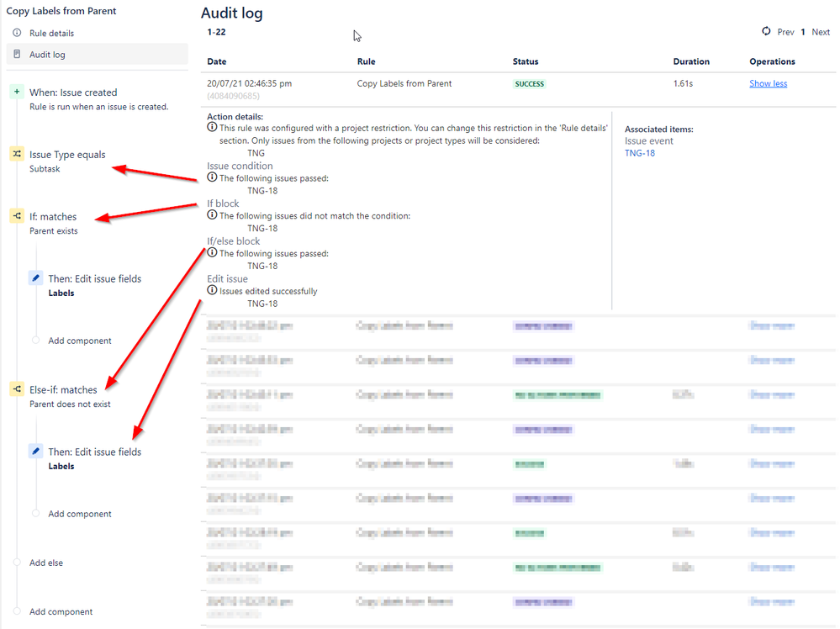The height and width of the screenshot is (629, 840).
Task: Click bottom Add component circle marker
Action: point(17,611)
